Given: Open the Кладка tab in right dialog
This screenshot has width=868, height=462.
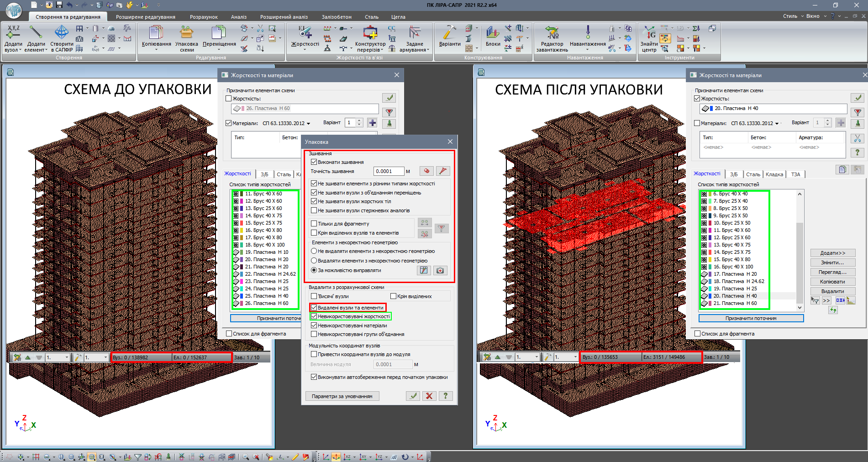Looking at the screenshot, I should pos(774,174).
